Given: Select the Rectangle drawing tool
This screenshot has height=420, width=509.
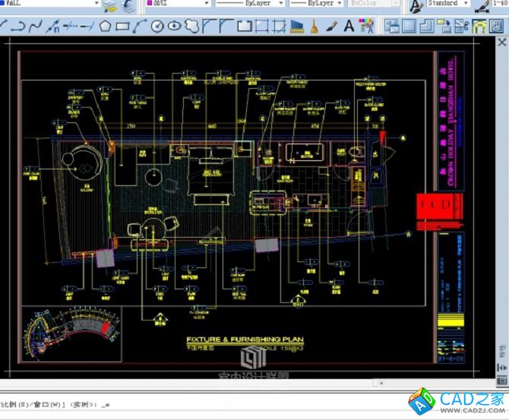Looking at the screenshot, I should click(122, 27).
